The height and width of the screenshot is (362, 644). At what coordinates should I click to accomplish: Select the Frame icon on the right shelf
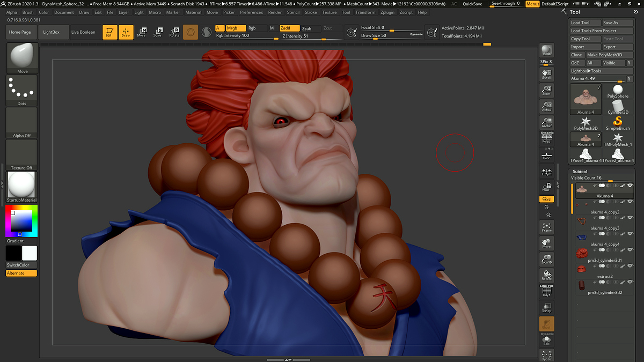coord(546,227)
